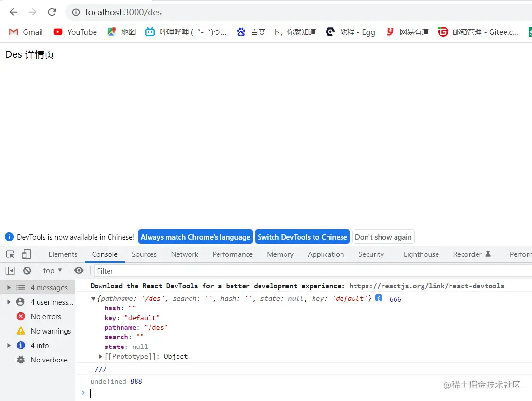Screen dimensions: 532x401
Task: Click Don't show again button
Action: pyautogui.click(x=383, y=237)
